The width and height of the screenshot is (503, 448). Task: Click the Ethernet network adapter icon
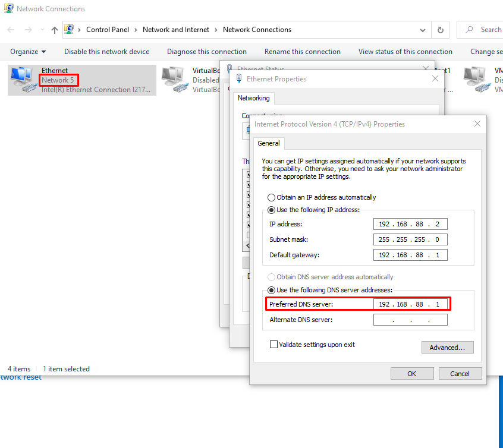23,80
